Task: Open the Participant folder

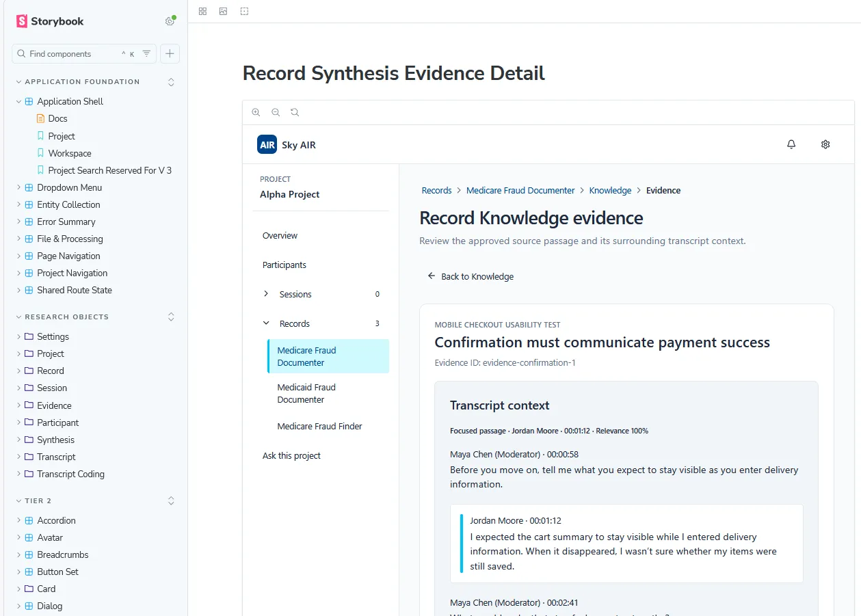Action: pyautogui.click(x=57, y=423)
